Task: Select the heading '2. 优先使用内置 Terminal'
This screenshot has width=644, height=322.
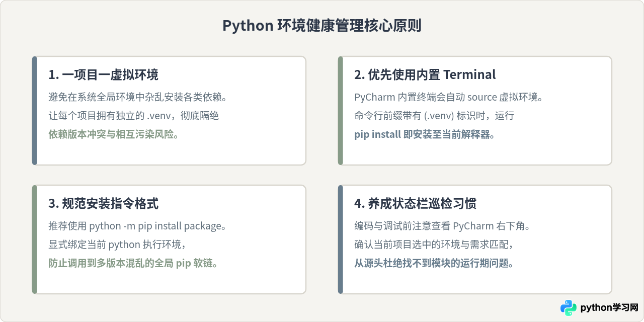Action: 425,75
